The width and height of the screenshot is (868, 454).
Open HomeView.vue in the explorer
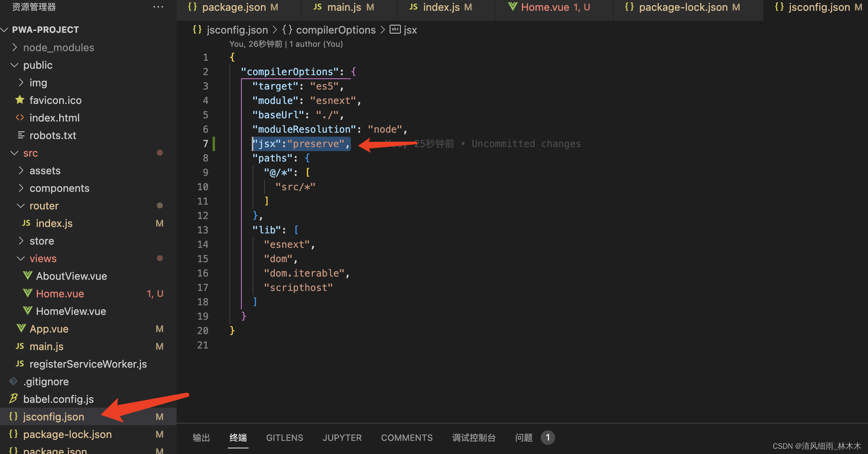[x=71, y=311]
